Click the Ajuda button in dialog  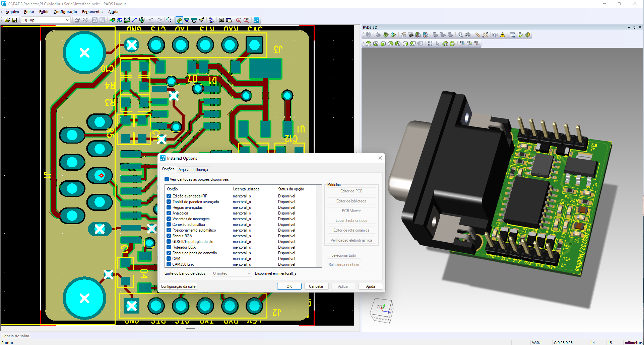click(x=371, y=286)
